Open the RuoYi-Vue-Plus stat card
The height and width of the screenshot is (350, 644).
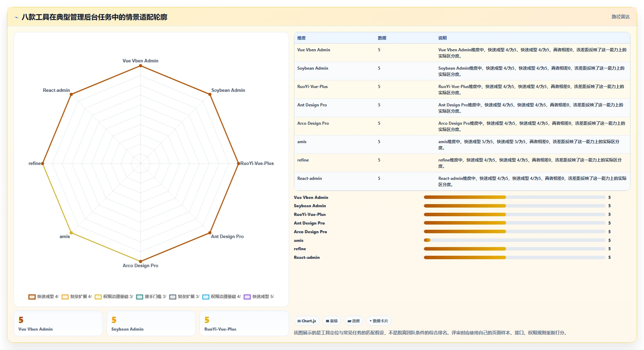click(244, 323)
